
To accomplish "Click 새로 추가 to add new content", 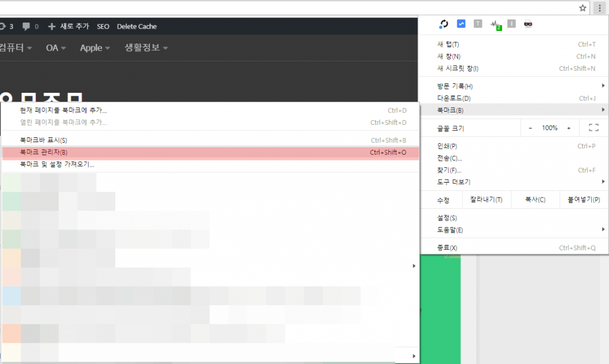I will pos(70,26).
